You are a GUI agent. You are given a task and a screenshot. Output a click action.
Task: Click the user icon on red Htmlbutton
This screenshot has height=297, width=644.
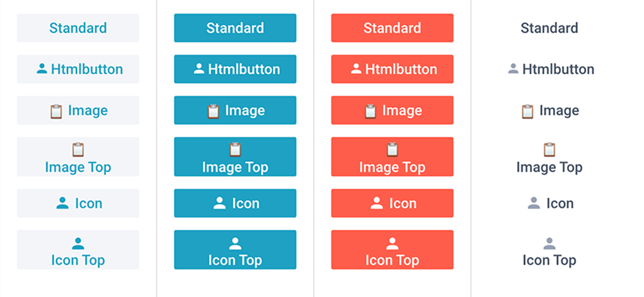point(356,69)
